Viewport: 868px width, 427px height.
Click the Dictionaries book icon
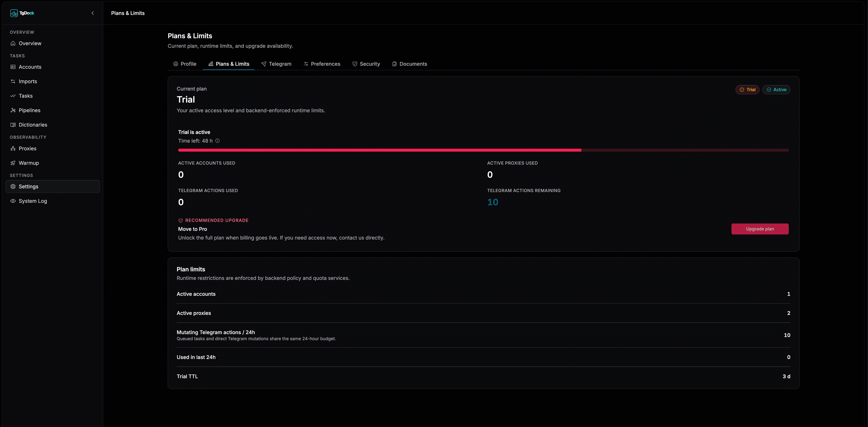tap(13, 125)
